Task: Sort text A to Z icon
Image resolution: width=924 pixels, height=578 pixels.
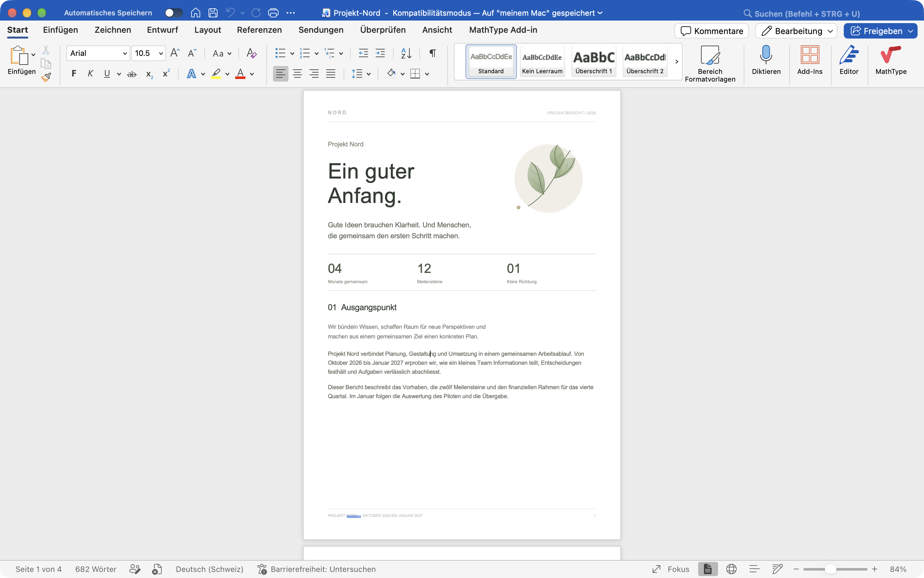Action: [406, 53]
